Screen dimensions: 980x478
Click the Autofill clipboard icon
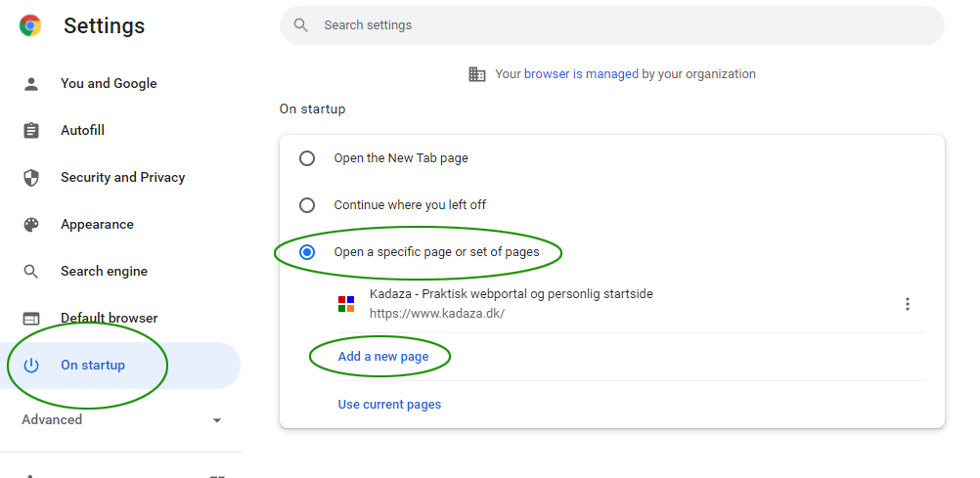31,131
